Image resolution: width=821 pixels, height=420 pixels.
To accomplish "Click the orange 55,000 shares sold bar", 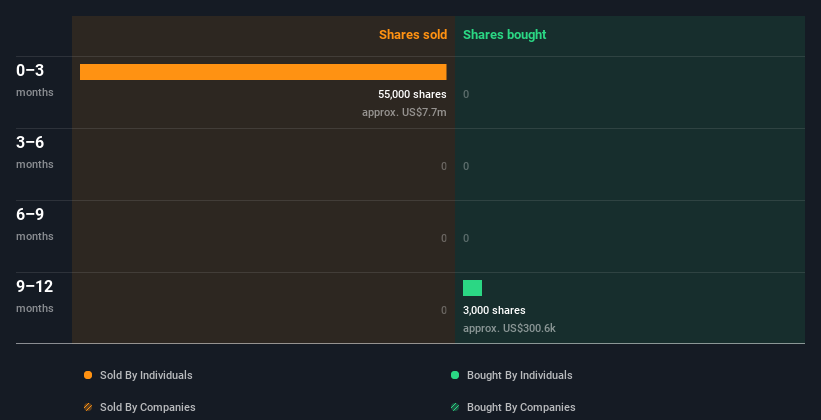I will [263, 72].
